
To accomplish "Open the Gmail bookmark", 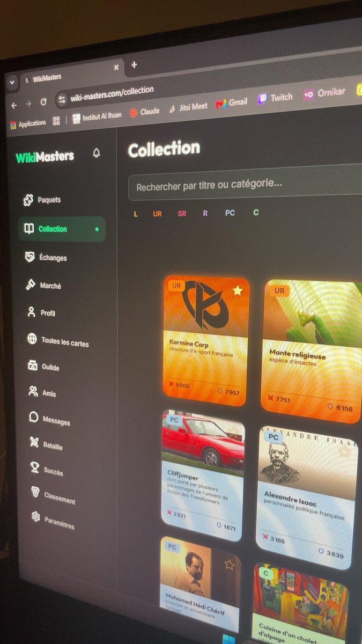I will (232, 103).
